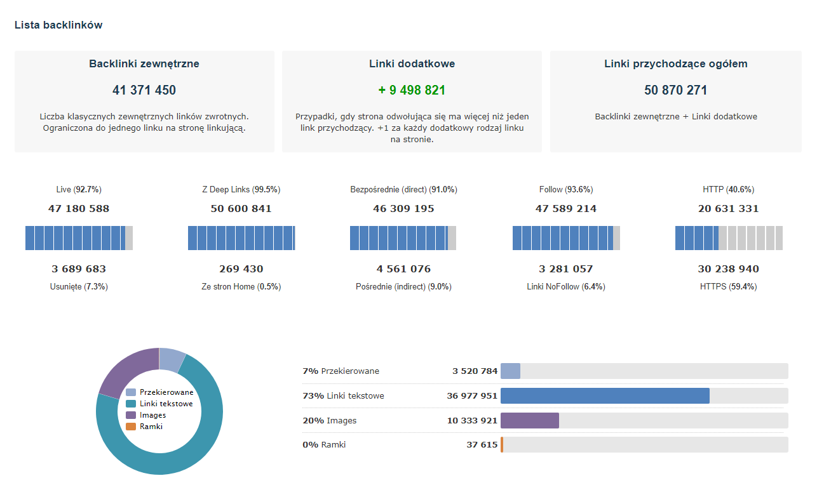
Task: Click the number 269 430
Action: click(241, 269)
